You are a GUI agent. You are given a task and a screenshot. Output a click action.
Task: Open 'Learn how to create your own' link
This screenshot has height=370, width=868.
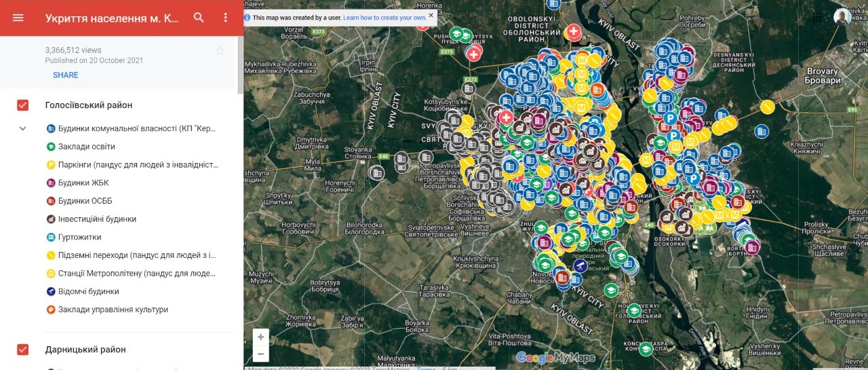pos(384,18)
